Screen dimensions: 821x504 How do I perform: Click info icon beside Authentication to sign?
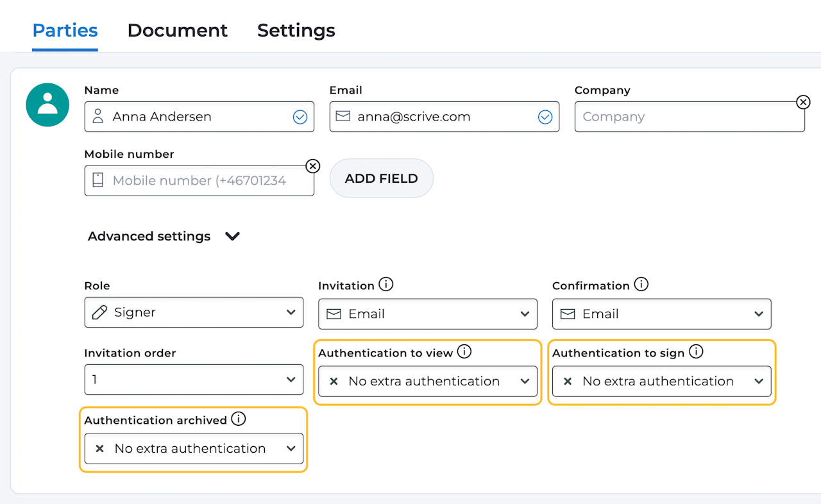696,351
